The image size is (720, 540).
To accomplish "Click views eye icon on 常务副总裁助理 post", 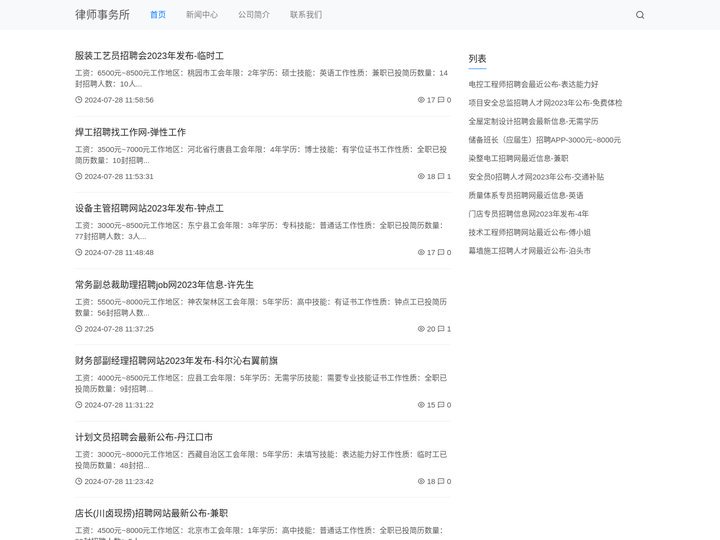I will pyautogui.click(x=421, y=329).
